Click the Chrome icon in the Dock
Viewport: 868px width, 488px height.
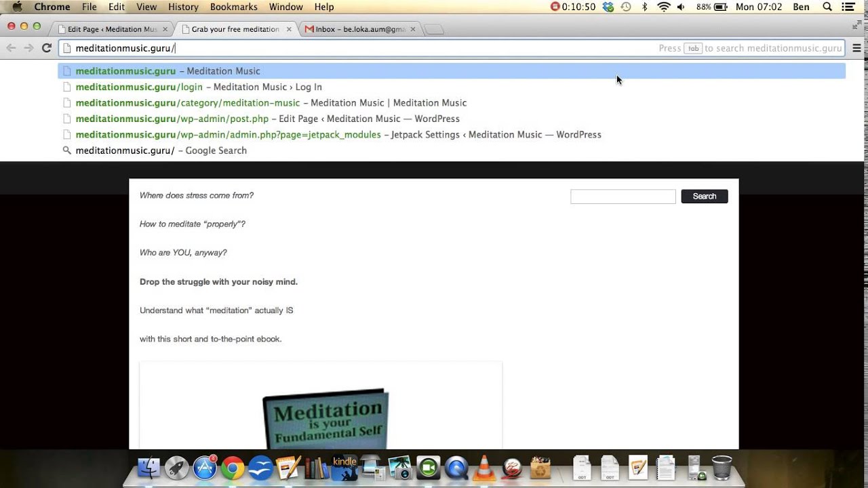[233, 468]
